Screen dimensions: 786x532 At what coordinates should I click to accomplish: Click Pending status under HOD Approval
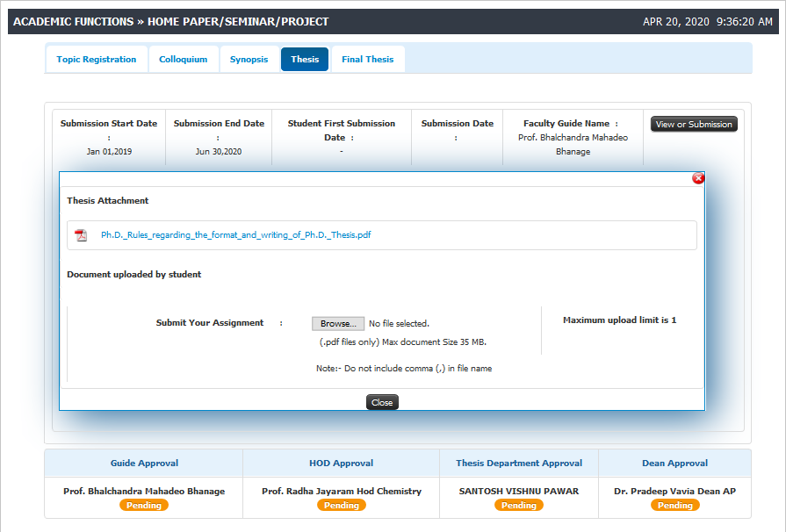[x=342, y=505]
